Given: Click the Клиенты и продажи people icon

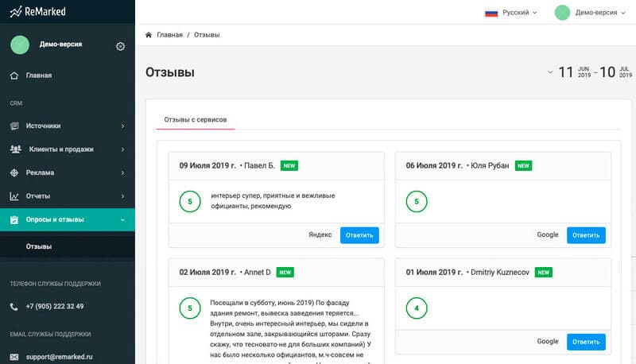Looking at the screenshot, I should click(x=15, y=149).
